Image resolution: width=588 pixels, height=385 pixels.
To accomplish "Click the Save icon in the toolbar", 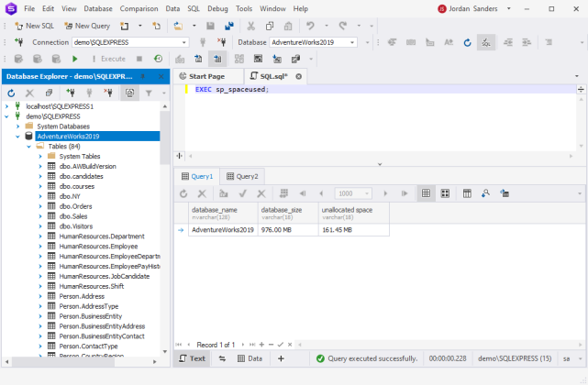I will (x=210, y=26).
